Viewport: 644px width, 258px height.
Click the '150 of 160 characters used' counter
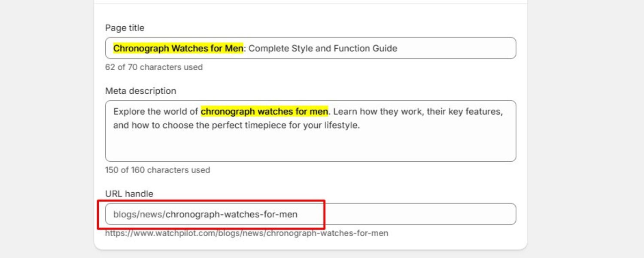157,170
